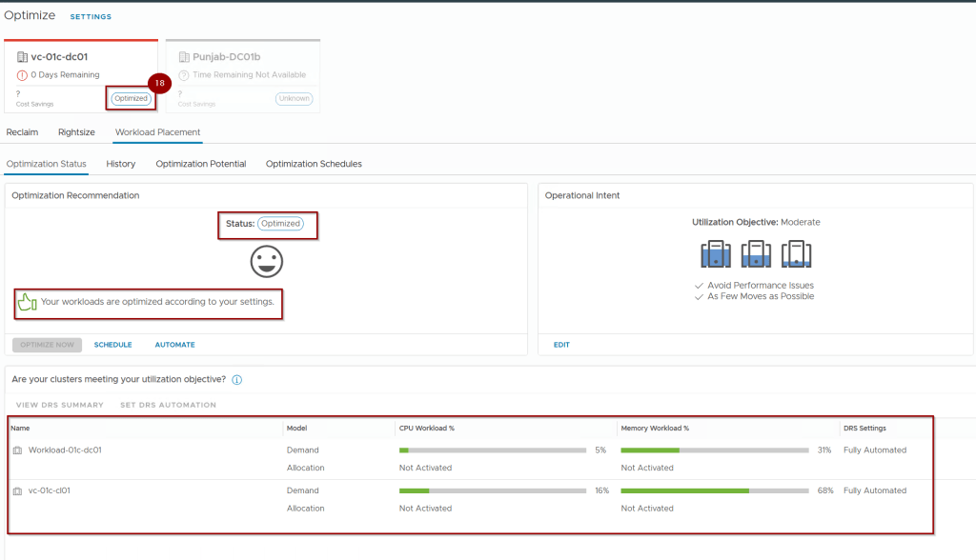Image resolution: width=976 pixels, height=560 pixels.
Task: Open the Reclaim tab
Action: point(22,132)
